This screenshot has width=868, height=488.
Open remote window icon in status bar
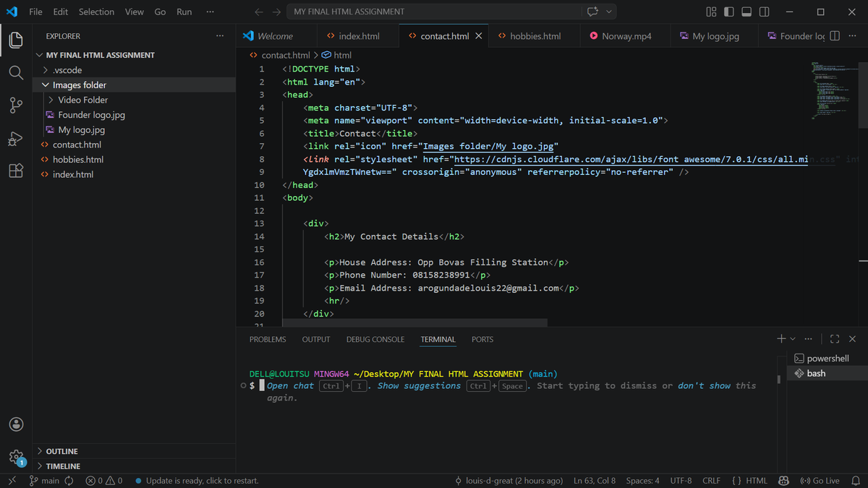(x=12, y=481)
